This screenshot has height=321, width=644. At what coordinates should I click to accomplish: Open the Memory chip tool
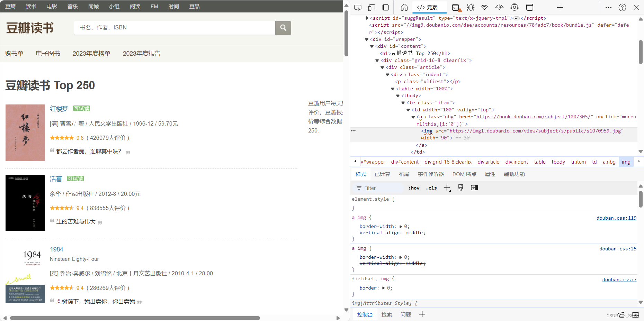tap(515, 7)
